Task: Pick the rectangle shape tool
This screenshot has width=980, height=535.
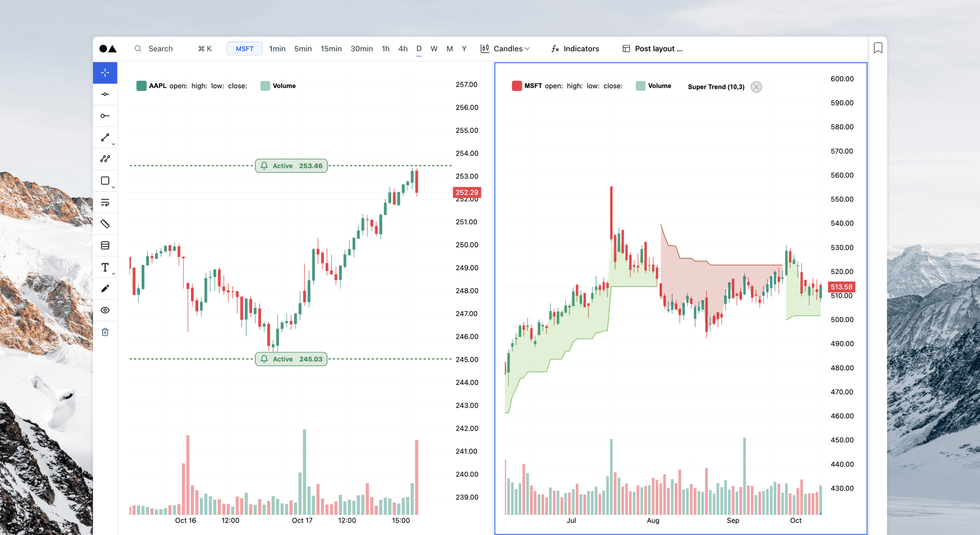Action: 105,180
